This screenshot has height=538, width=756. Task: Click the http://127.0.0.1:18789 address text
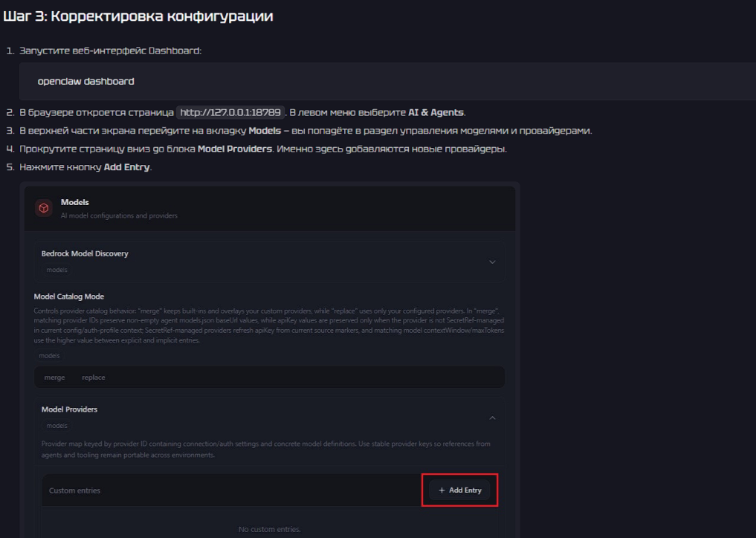230,112
